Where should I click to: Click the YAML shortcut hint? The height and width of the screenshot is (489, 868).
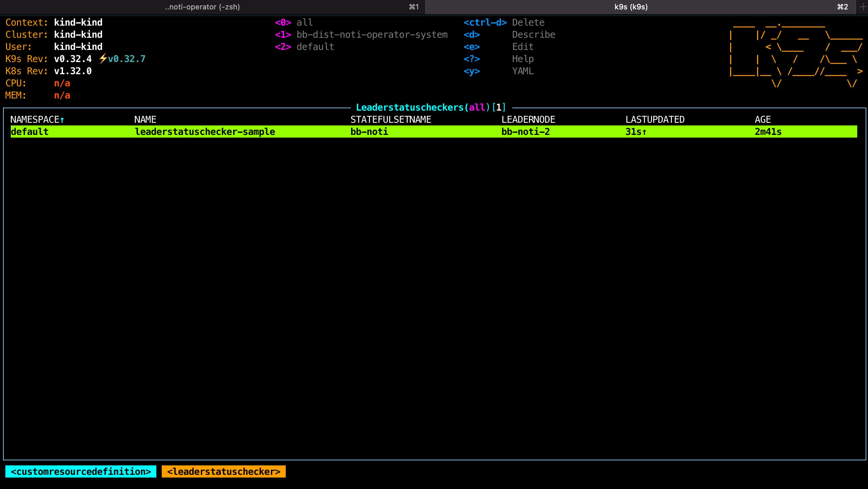coord(523,71)
